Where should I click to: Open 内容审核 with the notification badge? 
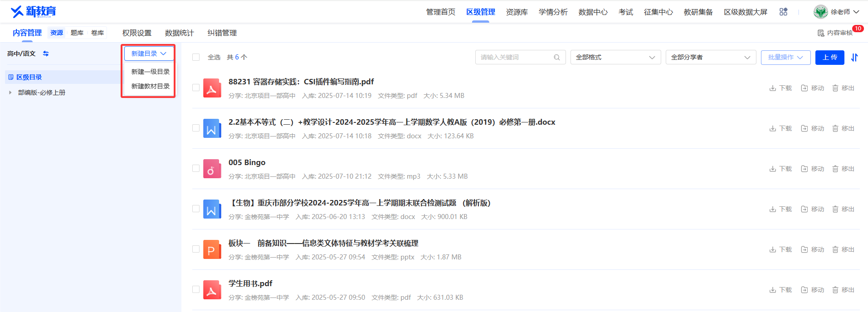click(835, 33)
